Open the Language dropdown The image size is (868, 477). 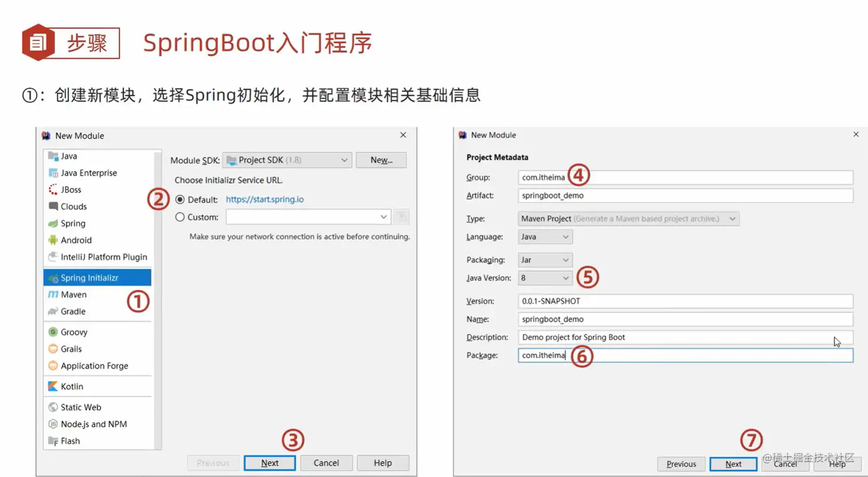545,236
